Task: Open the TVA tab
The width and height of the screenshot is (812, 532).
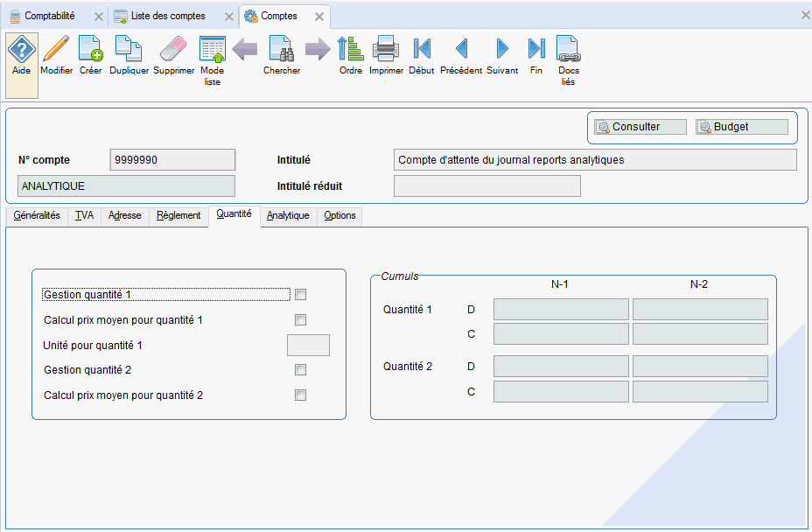Action: pyautogui.click(x=84, y=215)
